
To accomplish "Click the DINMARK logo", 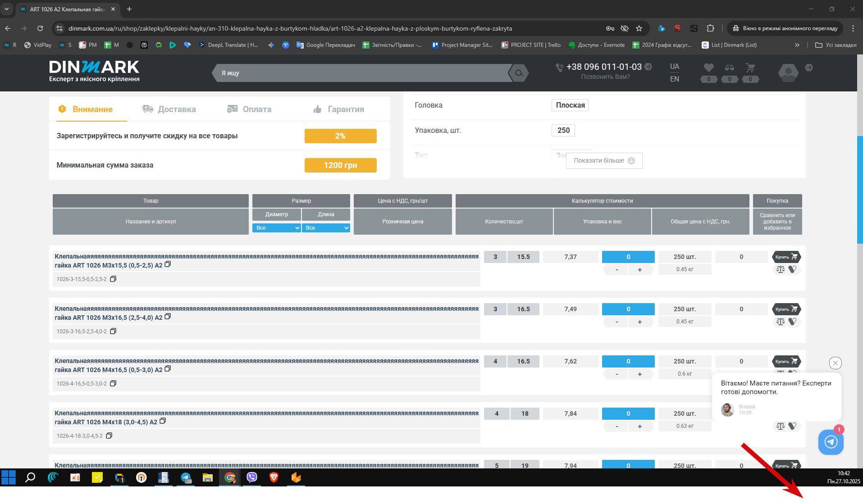I will point(94,71).
